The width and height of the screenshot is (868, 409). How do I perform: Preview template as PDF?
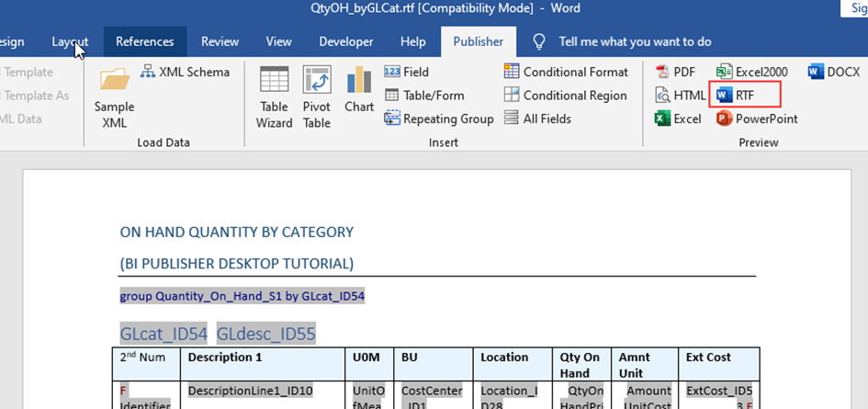click(675, 72)
